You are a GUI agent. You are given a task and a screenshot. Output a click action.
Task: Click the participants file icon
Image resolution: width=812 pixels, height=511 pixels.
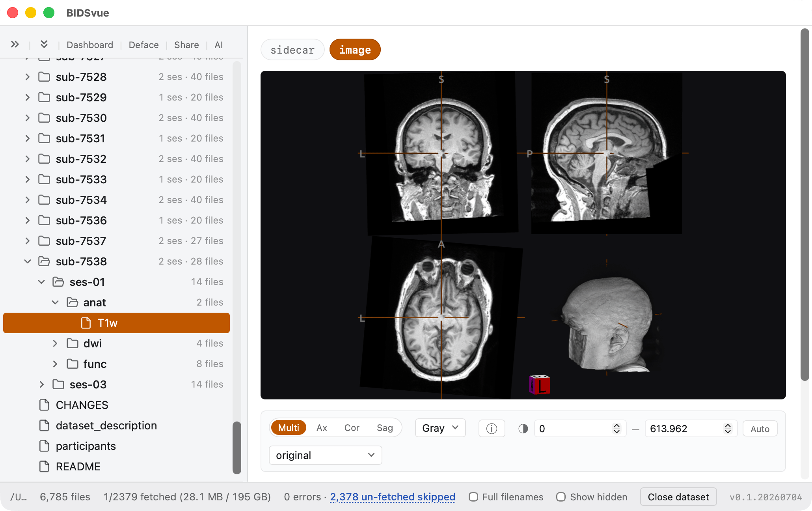[44, 446]
